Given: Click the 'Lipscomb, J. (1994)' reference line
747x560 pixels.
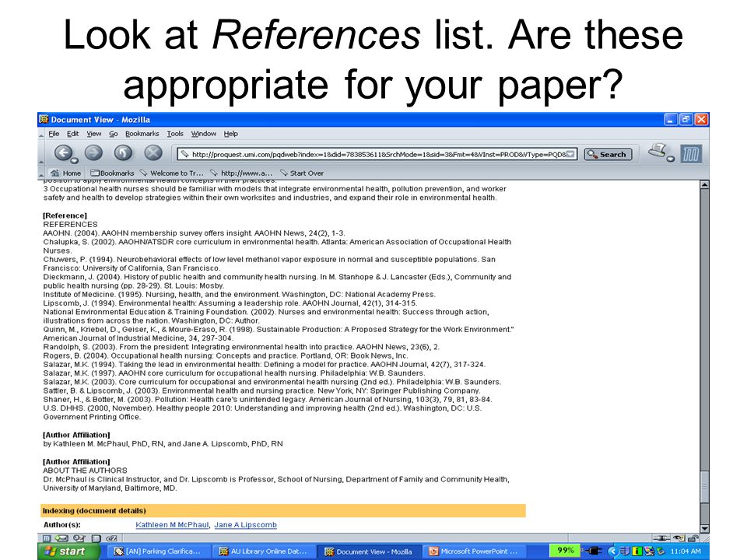Looking at the screenshot, I should (230, 303).
